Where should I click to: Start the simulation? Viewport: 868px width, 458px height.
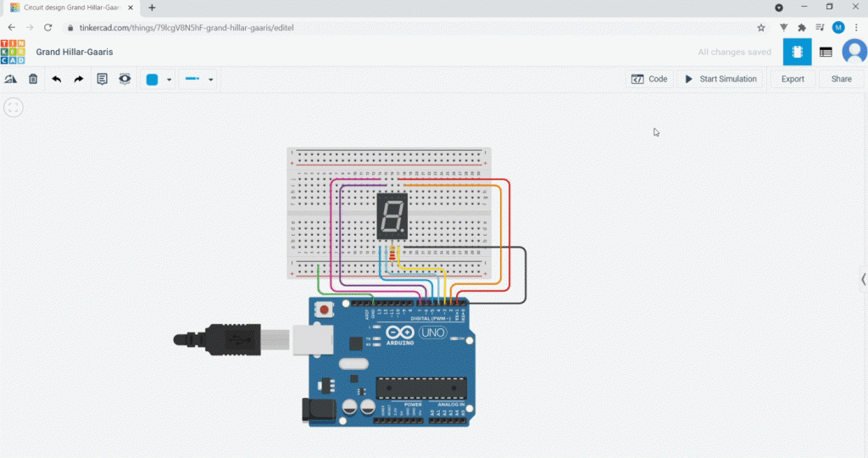(x=721, y=79)
